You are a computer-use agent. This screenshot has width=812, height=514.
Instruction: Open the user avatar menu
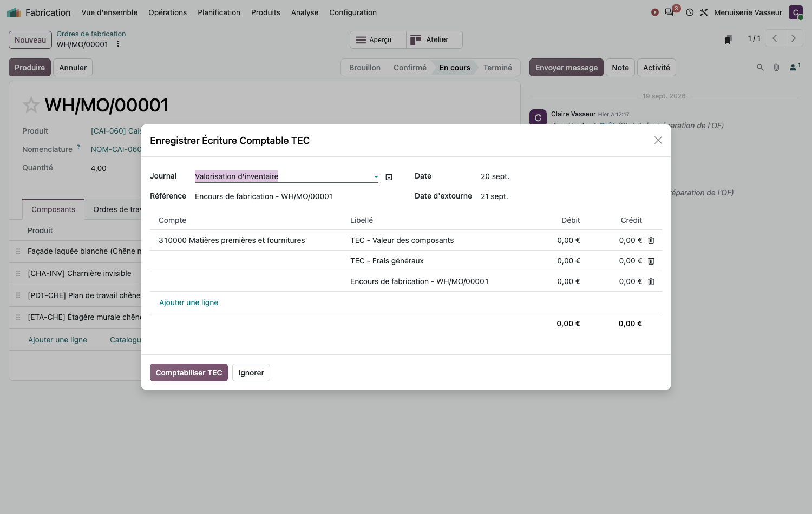[796, 12]
